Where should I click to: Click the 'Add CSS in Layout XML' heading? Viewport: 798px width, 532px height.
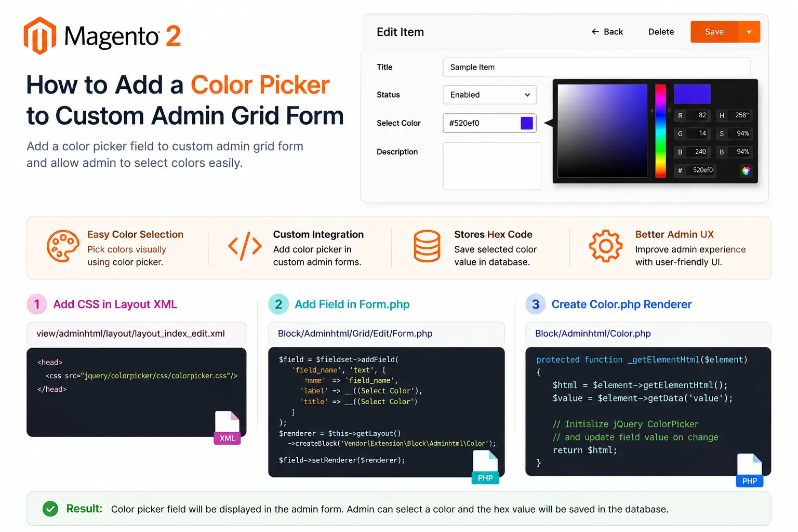(x=115, y=304)
